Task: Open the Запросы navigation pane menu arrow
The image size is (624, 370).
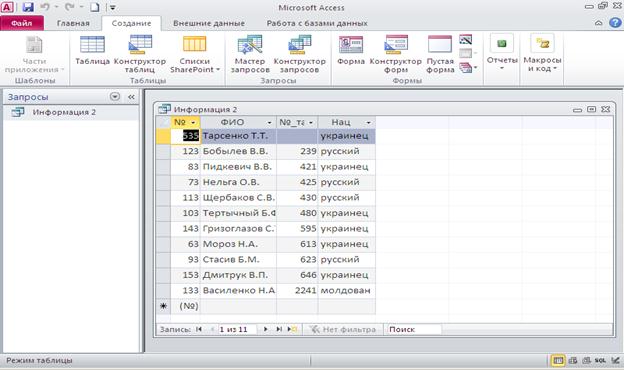Action: [115, 97]
